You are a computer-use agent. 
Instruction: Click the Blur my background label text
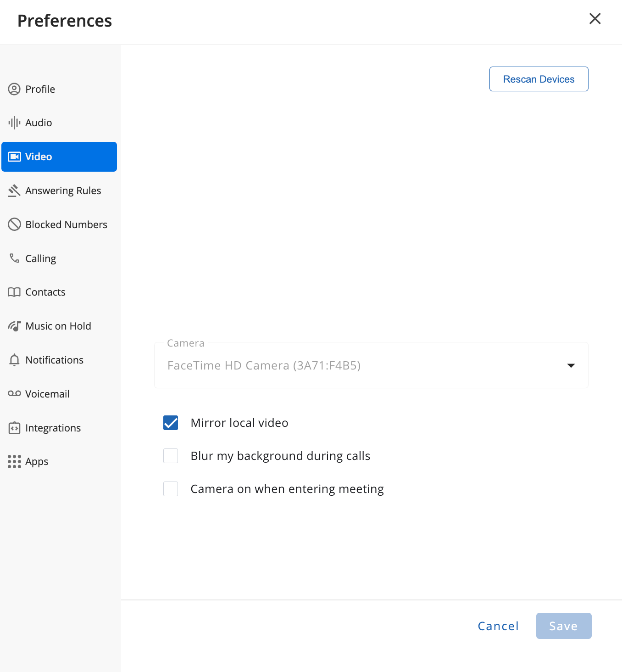click(280, 456)
